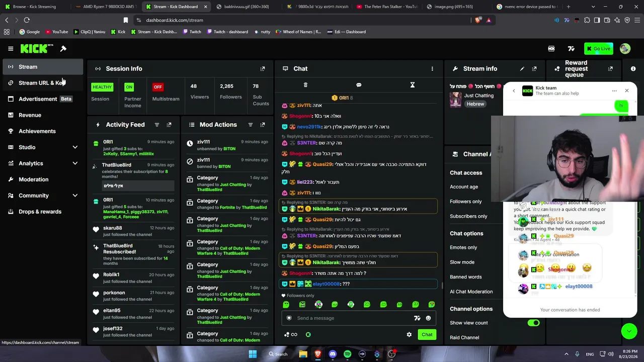Click the green Kick points icon below chat
The image size is (644, 362).
coord(308,335)
